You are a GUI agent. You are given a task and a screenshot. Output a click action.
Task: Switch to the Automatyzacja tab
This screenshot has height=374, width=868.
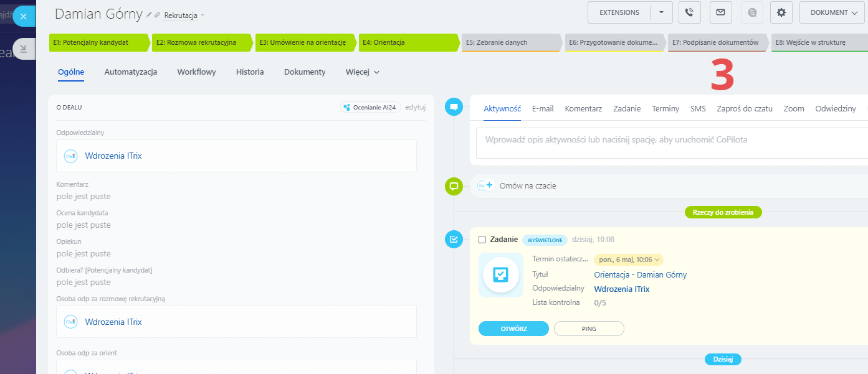coord(131,72)
